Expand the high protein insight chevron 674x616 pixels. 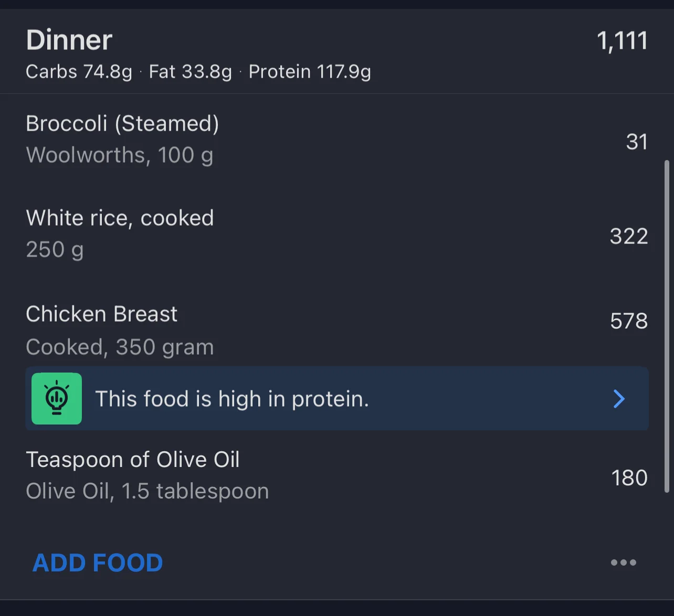tap(619, 399)
